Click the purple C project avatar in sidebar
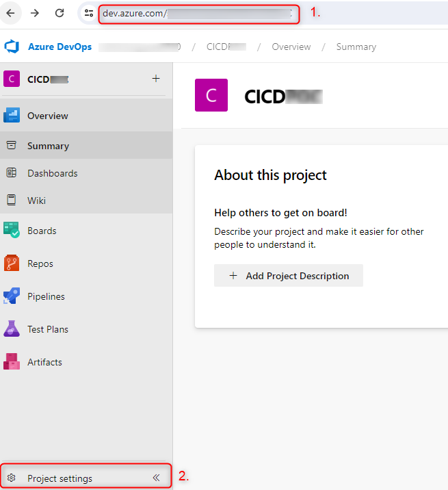The width and height of the screenshot is (448, 490). (12, 79)
